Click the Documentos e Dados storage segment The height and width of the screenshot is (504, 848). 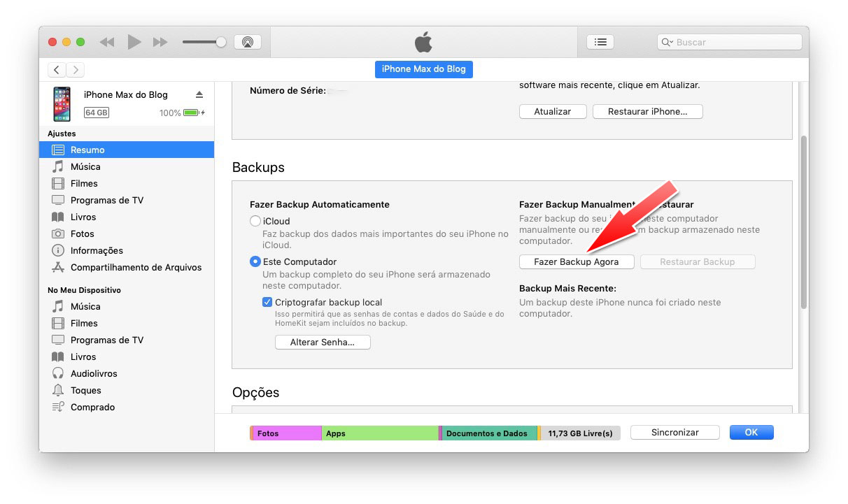click(490, 433)
